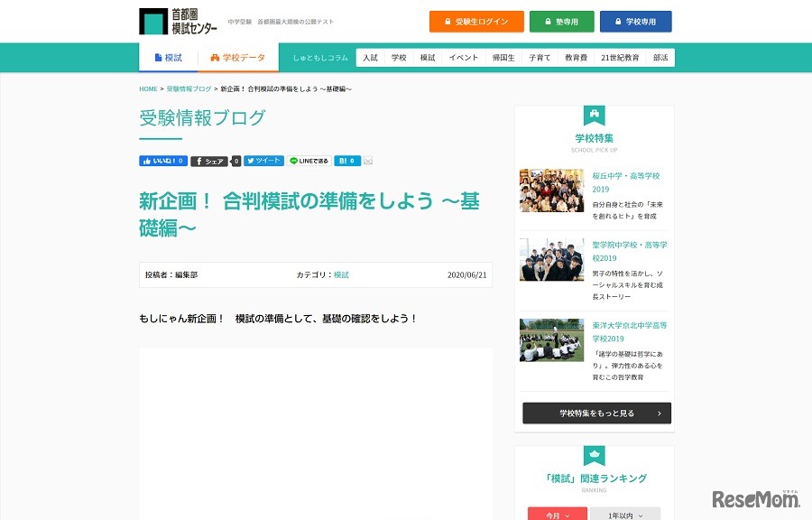Click the LINEで送る share icon

click(308, 161)
